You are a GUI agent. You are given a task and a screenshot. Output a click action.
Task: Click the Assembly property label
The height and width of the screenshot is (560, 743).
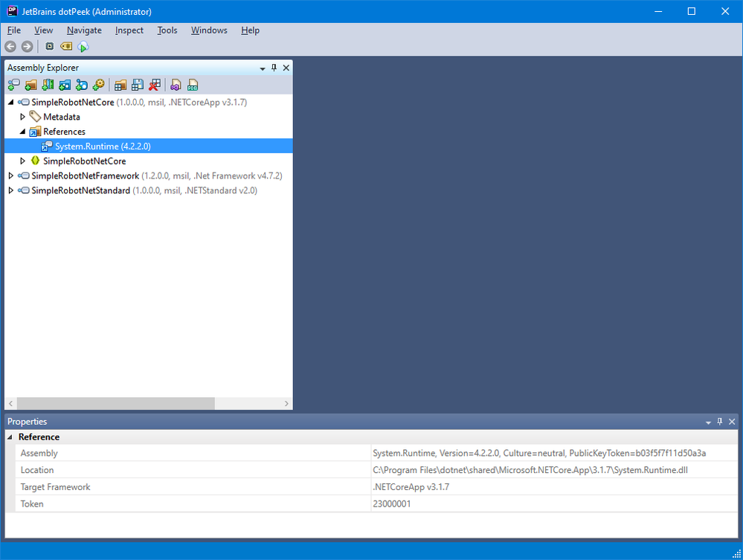point(39,453)
